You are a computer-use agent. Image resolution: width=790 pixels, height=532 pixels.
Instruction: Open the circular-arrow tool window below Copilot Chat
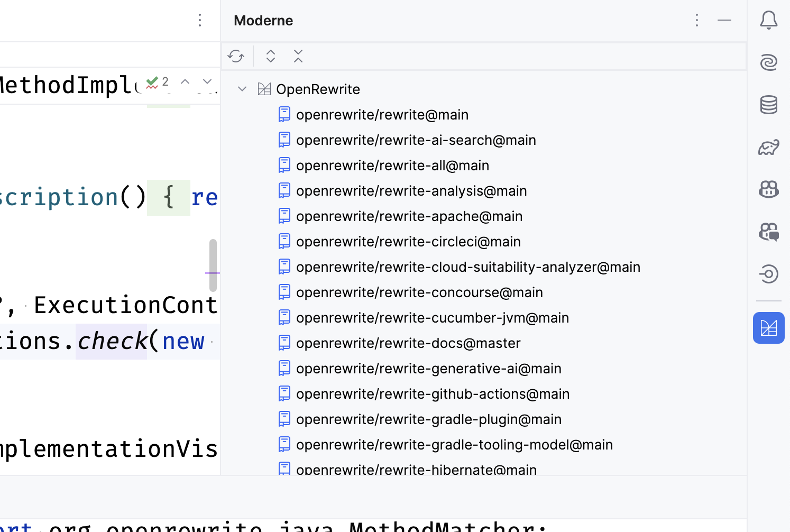(769, 274)
